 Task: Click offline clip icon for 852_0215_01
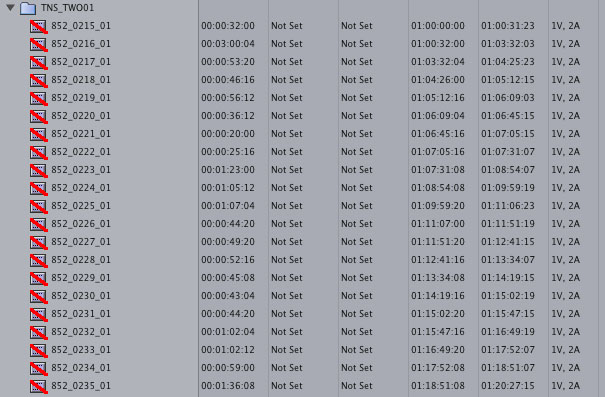pos(39,26)
